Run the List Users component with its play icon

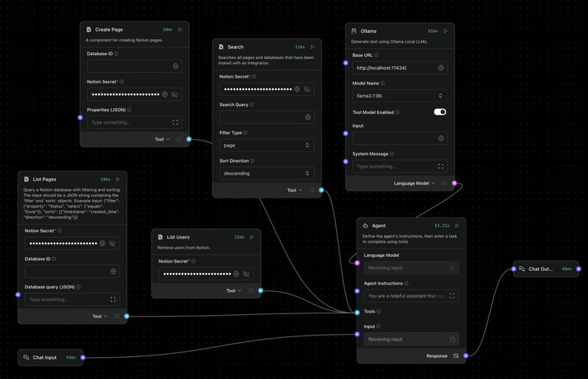(x=251, y=237)
